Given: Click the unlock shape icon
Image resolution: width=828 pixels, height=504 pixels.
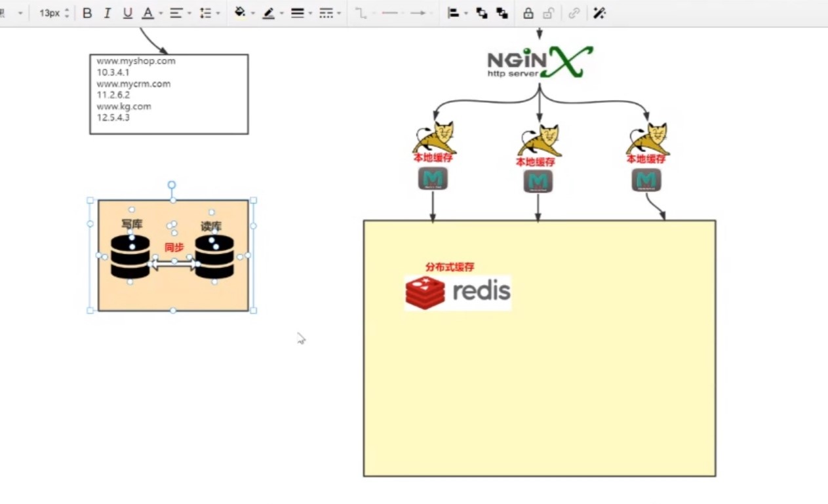Looking at the screenshot, I should pyautogui.click(x=548, y=13).
